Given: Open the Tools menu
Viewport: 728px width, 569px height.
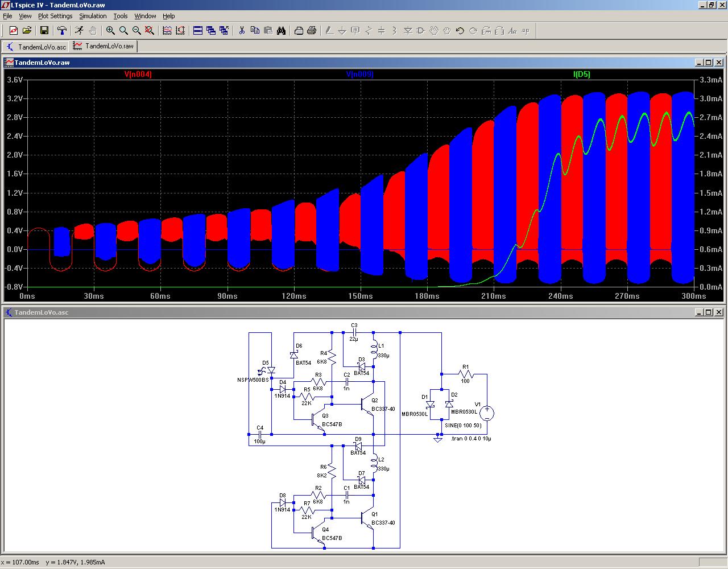Looking at the screenshot, I should click(121, 16).
